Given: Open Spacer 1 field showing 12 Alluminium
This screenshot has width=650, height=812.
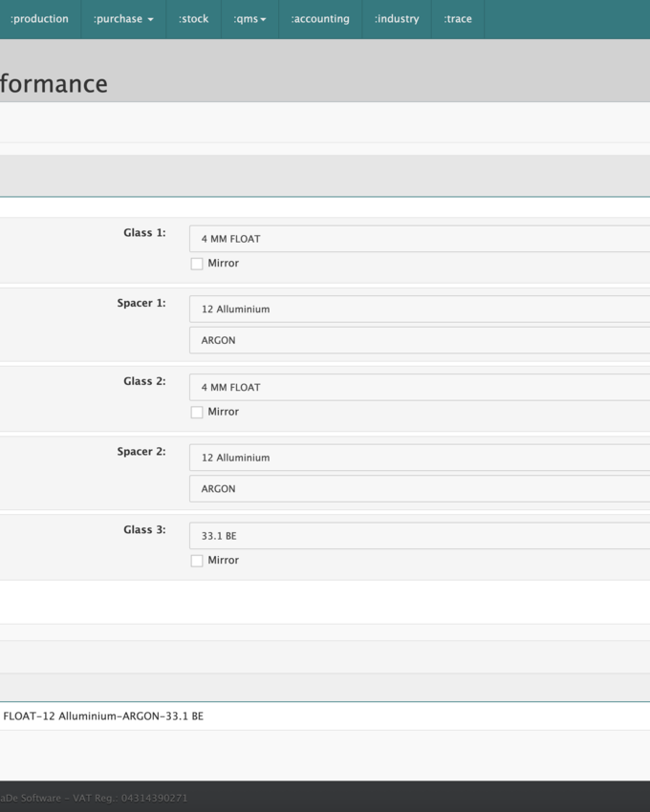Looking at the screenshot, I should point(419,310).
